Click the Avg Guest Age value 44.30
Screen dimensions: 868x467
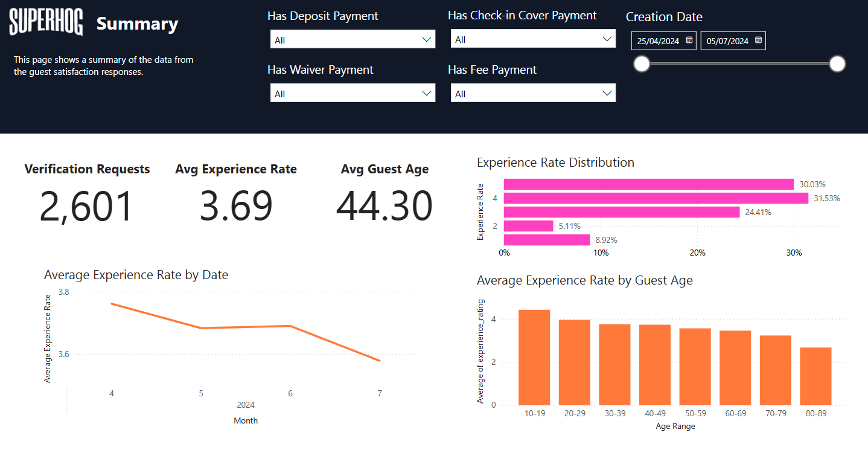click(x=385, y=206)
